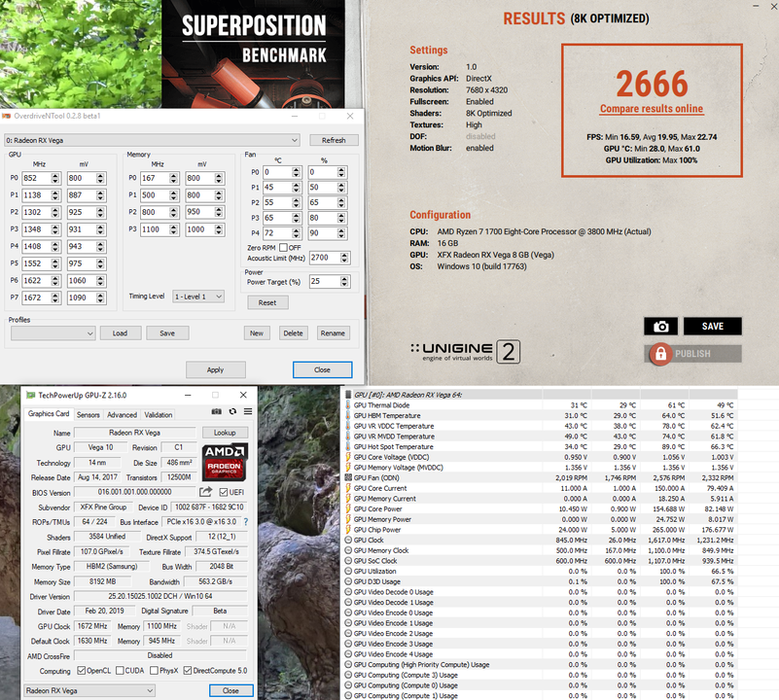Adjust the Acoustic Limit (MHz) spinner arrows

[344, 258]
